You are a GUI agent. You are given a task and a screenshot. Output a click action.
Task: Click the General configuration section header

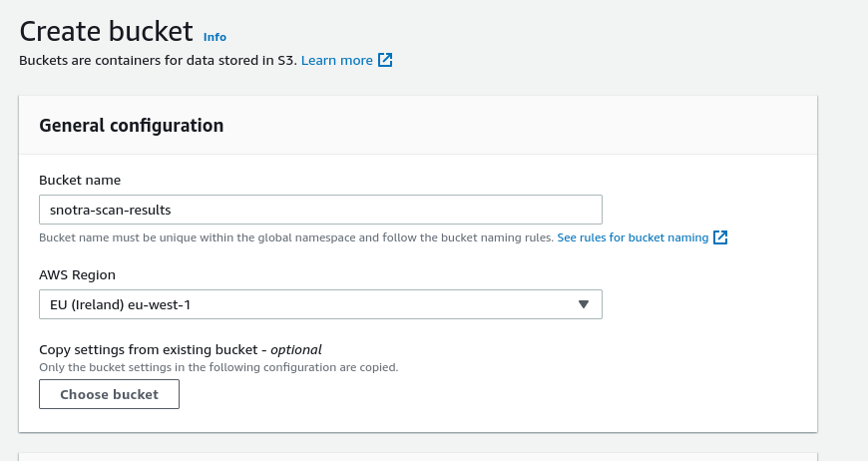click(x=131, y=126)
